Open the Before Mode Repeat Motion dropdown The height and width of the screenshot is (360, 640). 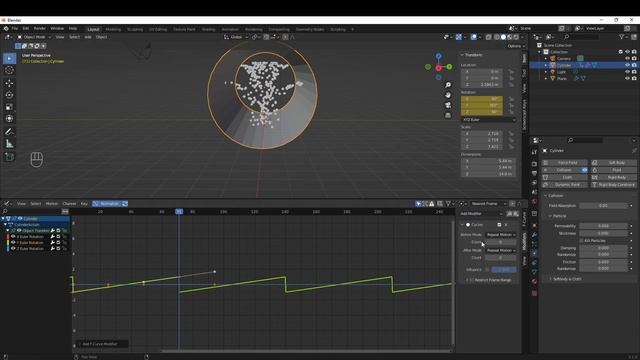click(501, 235)
